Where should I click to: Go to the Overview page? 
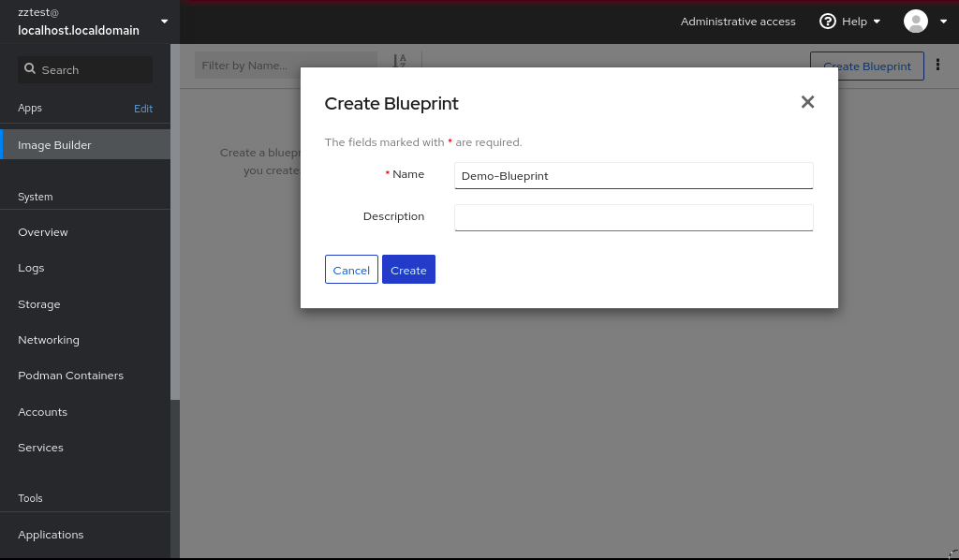pyautogui.click(x=43, y=232)
